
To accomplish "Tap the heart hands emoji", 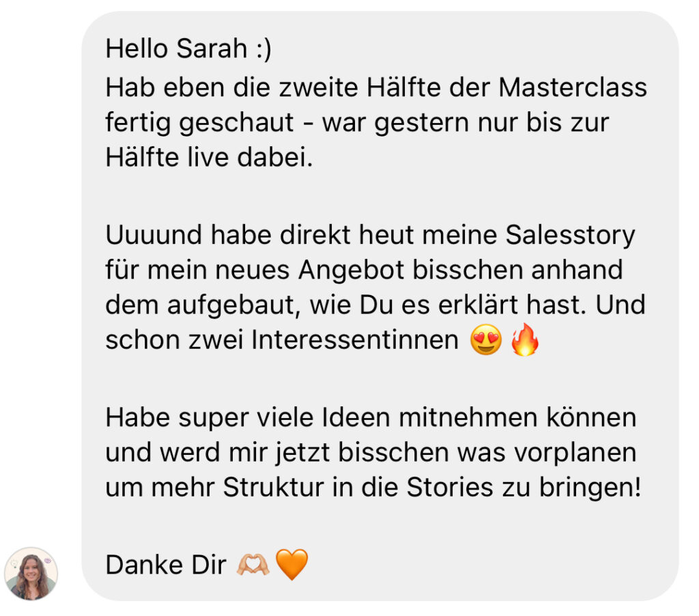I will coord(253,564).
